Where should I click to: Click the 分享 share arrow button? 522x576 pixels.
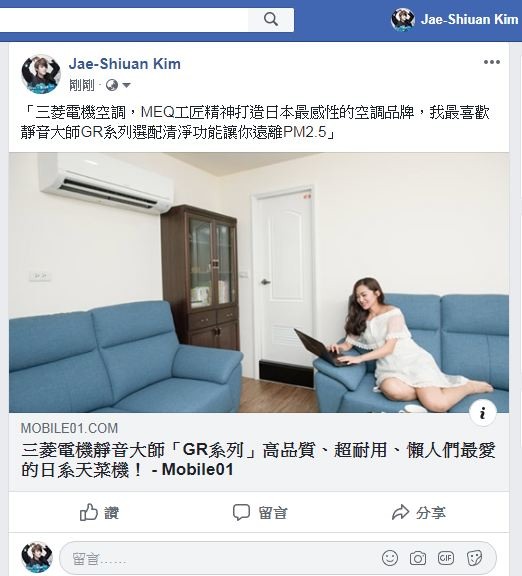click(x=419, y=512)
